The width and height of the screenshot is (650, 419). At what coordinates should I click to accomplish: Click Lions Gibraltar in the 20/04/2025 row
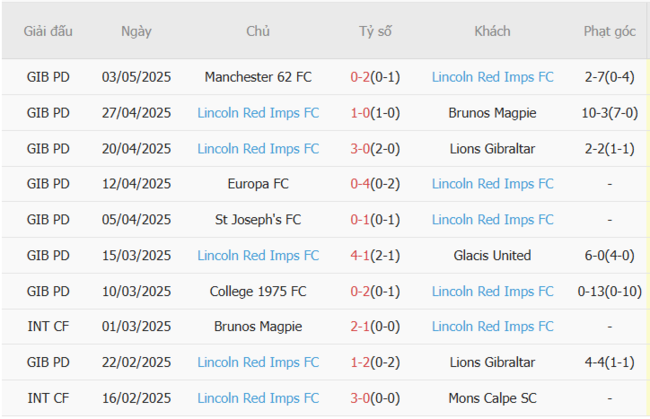pos(492,149)
